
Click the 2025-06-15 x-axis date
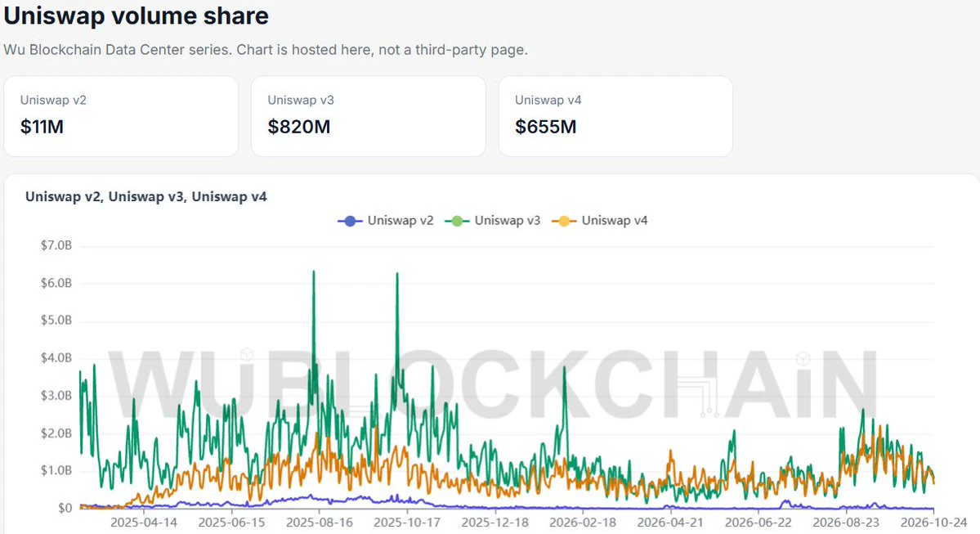232,522
